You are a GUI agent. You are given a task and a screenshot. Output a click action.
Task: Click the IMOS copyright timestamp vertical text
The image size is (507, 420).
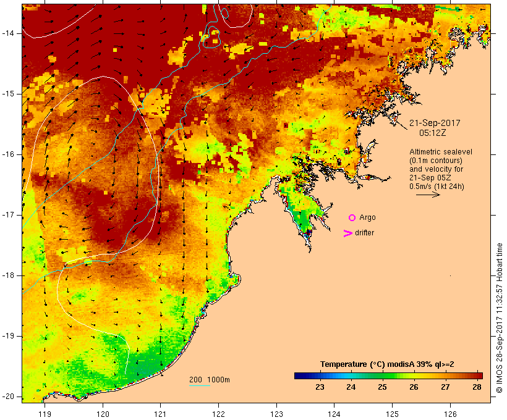(500, 318)
